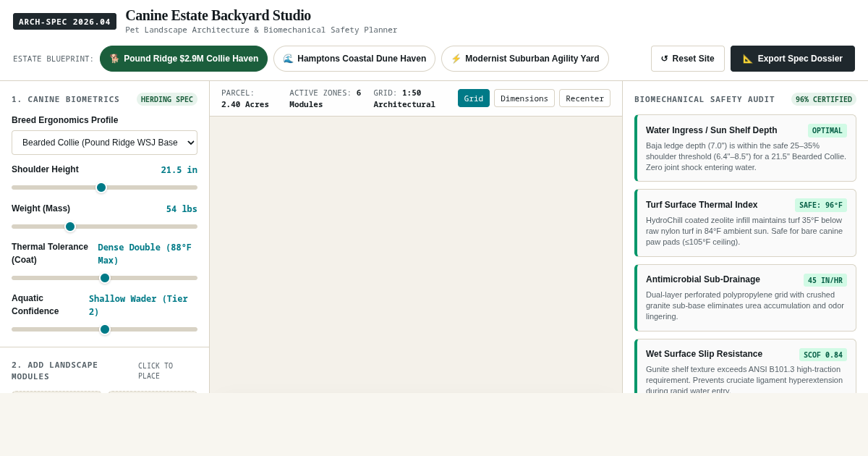This screenshot has height=456, width=868.
Task: Click the 21.5 in shoulder height value
Action: [x=179, y=170]
